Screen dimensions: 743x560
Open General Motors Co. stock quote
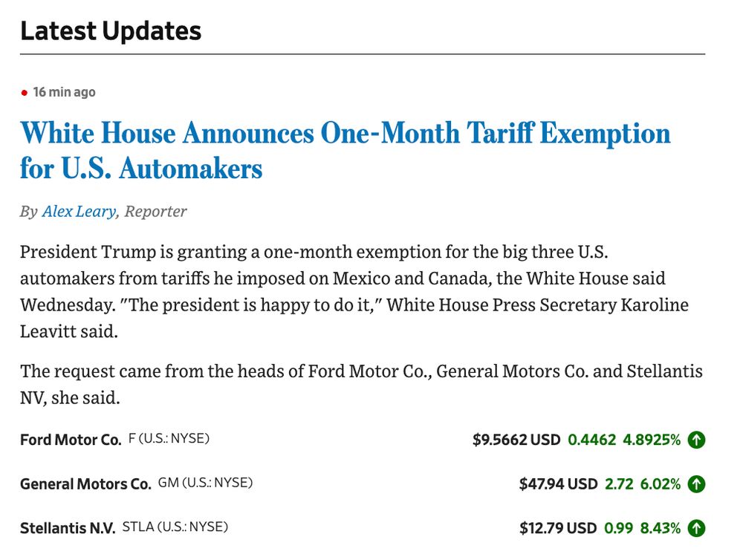pyautogui.click(x=85, y=484)
